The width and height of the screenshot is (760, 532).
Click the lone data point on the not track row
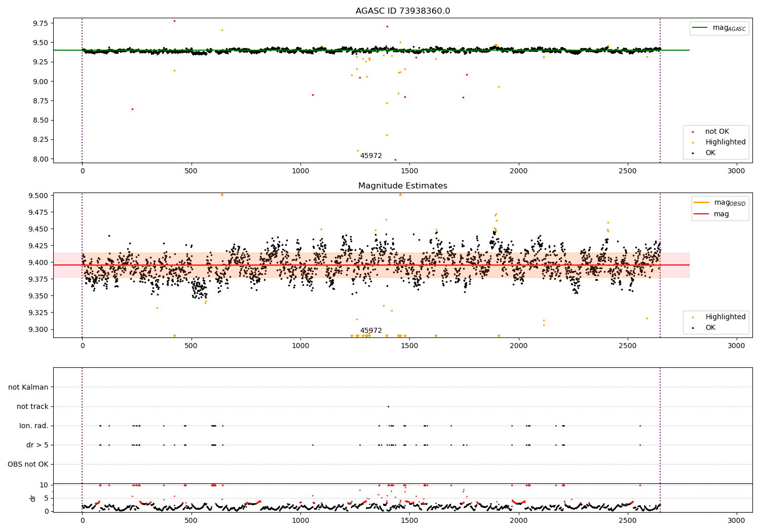click(388, 406)
